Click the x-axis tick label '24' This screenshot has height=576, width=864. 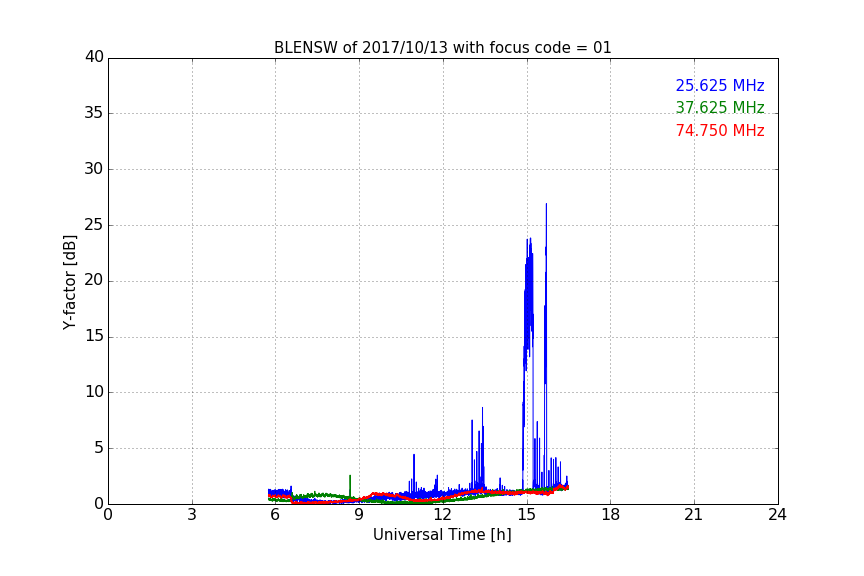pyautogui.click(x=777, y=515)
